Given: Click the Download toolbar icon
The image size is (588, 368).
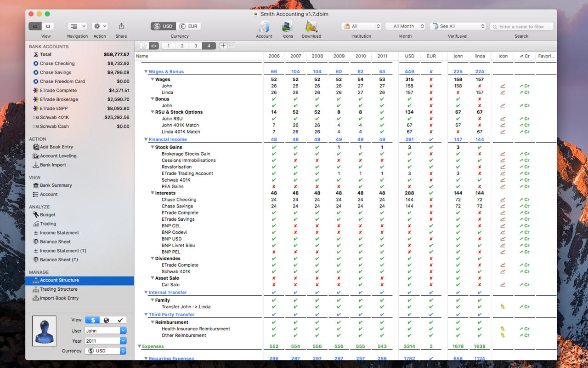Looking at the screenshot, I should pos(311,27).
